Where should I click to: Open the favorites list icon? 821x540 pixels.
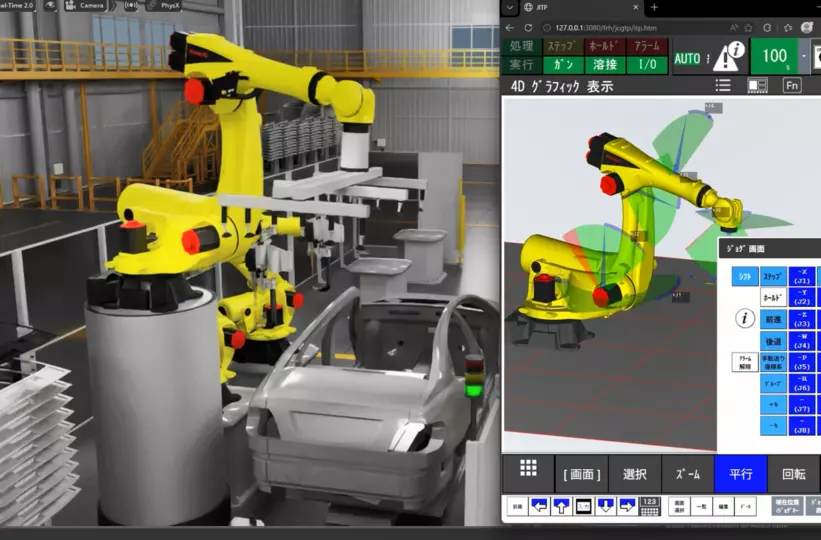788,28
